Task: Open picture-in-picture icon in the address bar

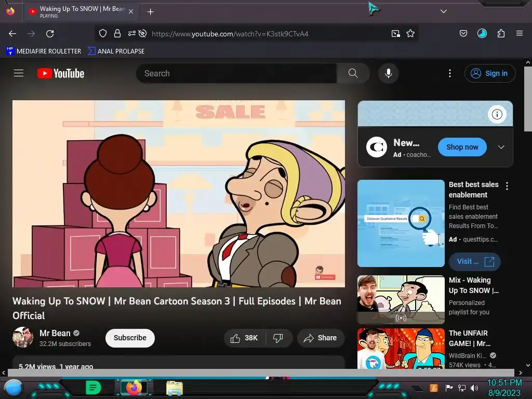Action: [395, 33]
